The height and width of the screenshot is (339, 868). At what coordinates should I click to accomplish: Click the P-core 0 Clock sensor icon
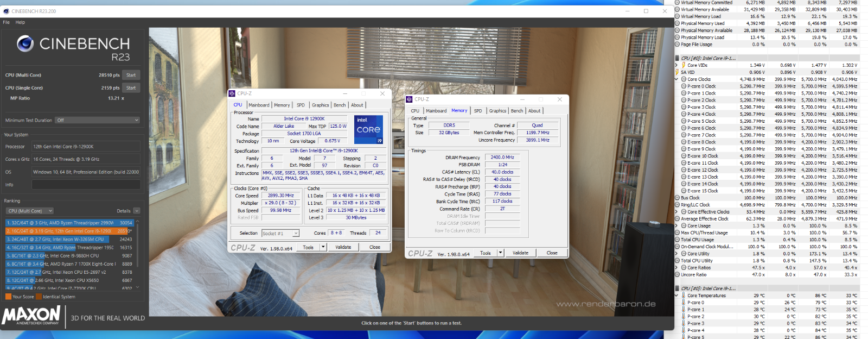tap(684, 86)
